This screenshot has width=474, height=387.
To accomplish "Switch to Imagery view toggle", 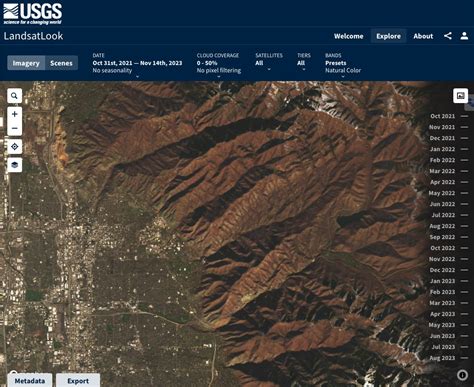I will [26, 63].
